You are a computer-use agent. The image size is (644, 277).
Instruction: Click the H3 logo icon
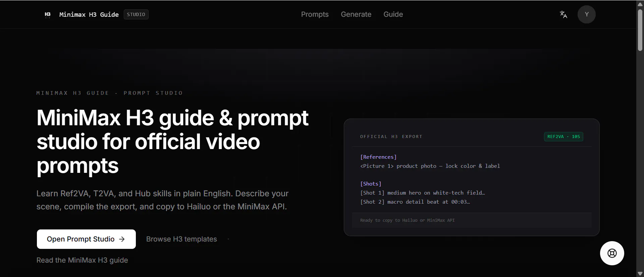pos(48,14)
